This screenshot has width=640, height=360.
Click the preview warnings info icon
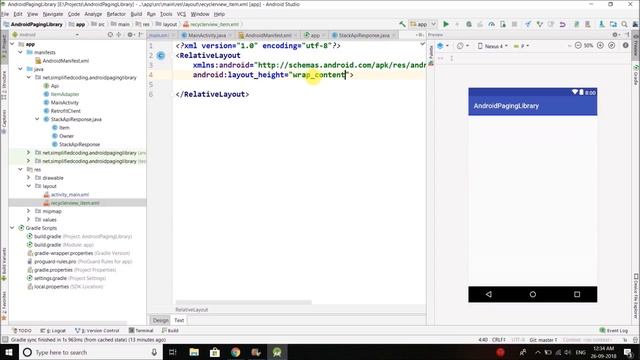point(626,46)
